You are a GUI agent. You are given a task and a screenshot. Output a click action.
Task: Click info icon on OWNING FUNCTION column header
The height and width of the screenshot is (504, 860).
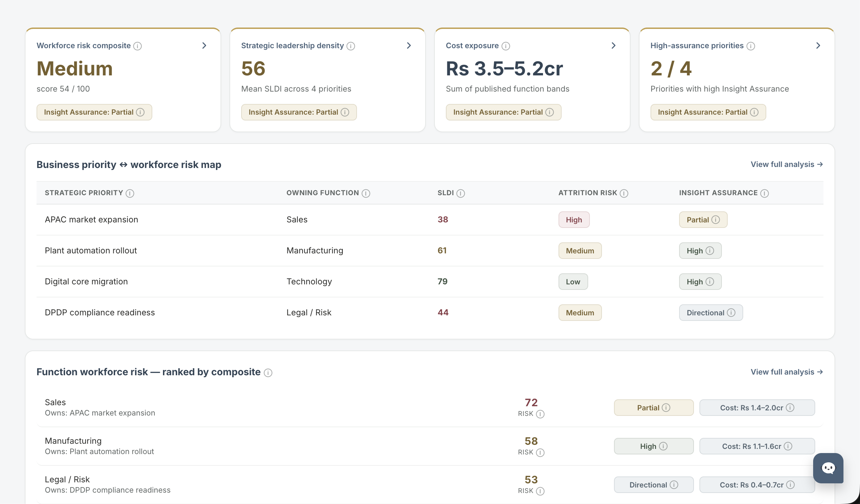click(366, 193)
